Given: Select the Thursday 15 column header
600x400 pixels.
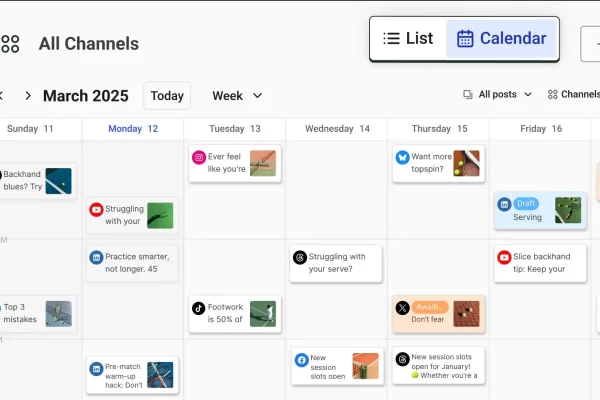Looking at the screenshot, I should (x=439, y=129).
